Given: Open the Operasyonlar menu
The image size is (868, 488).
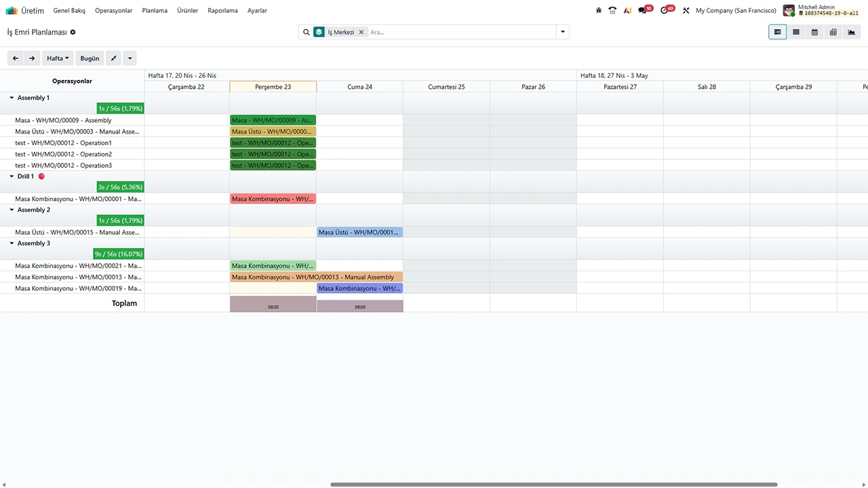Looking at the screenshot, I should (114, 10).
